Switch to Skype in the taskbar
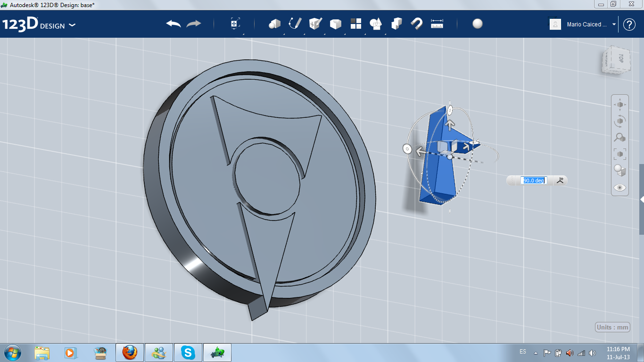 point(189,353)
